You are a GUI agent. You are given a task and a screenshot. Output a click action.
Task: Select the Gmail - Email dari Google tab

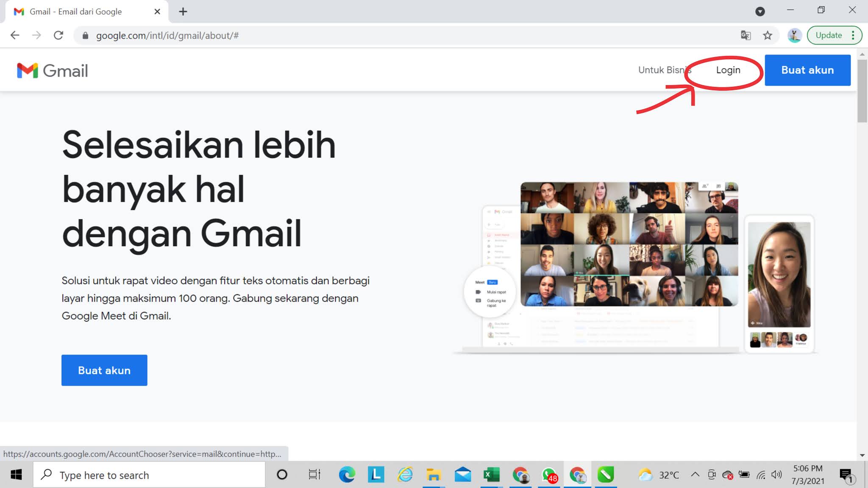[76, 11]
